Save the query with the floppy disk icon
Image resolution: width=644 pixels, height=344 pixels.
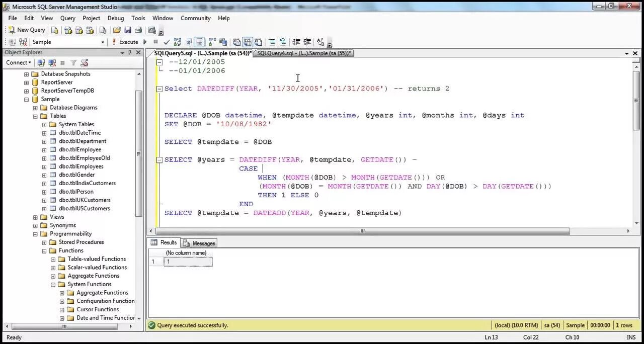coord(128,30)
